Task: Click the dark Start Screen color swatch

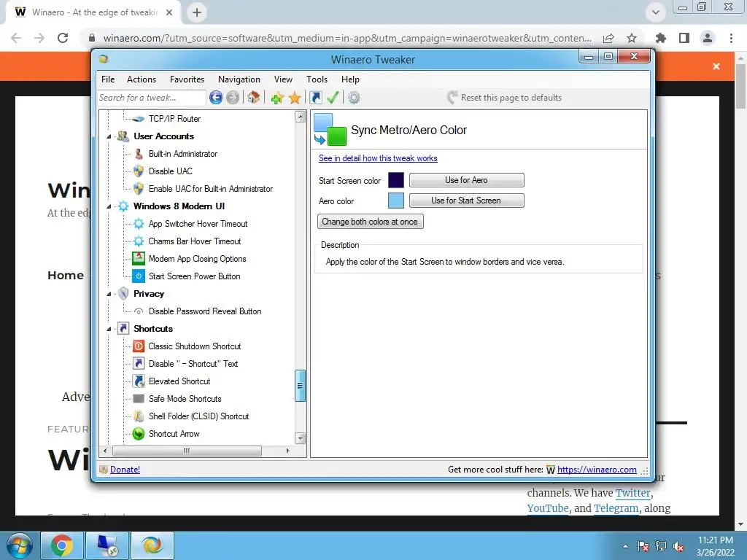Action: click(396, 181)
